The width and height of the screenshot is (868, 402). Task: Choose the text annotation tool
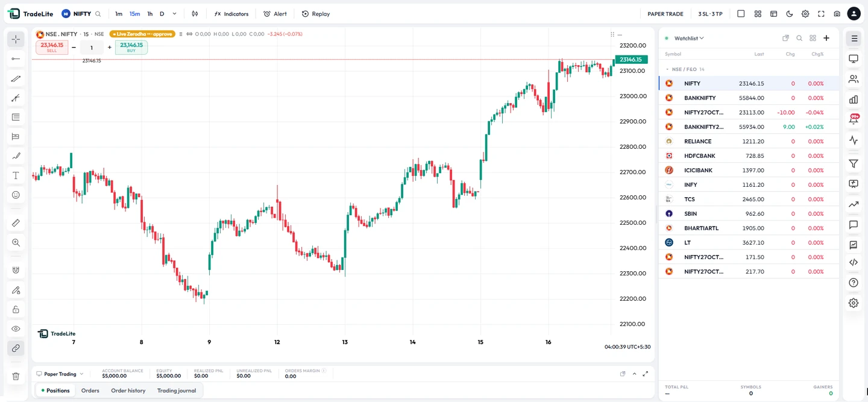[x=16, y=175]
